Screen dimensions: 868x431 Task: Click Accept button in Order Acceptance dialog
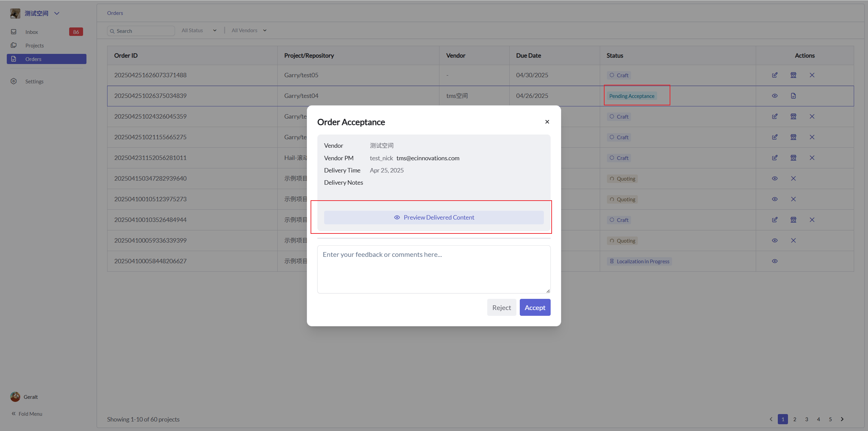(x=535, y=307)
